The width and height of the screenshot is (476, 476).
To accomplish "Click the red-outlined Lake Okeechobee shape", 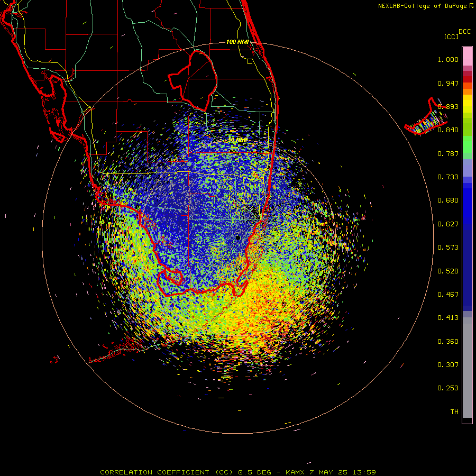I will pyautogui.click(x=193, y=81).
